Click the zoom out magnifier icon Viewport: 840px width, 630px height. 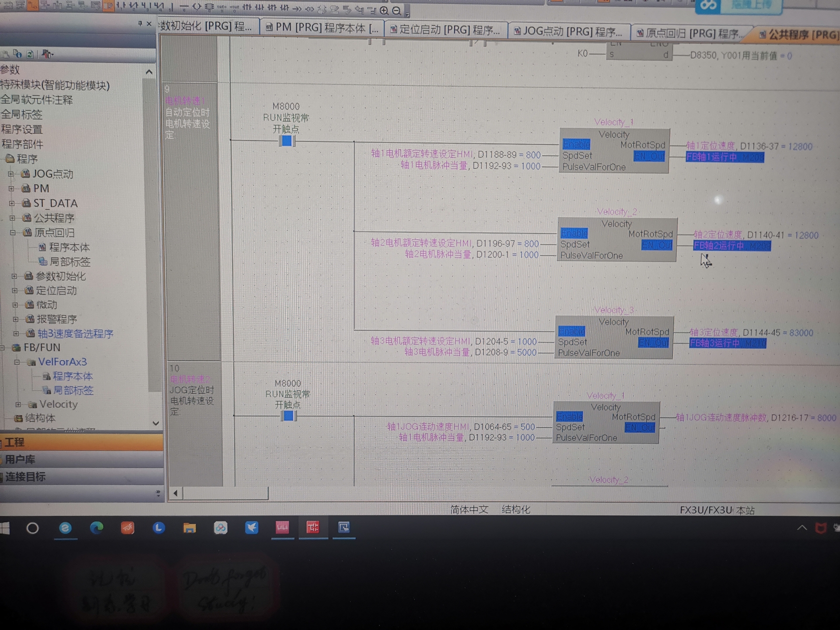coord(396,10)
